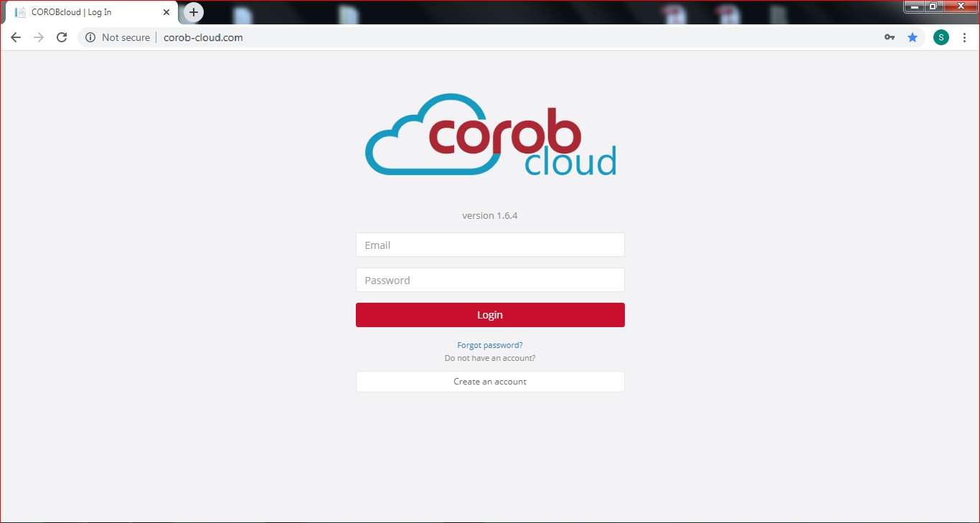980x523 pixels.
Task: Click the bookmark star icon
Action: point(913,37)
